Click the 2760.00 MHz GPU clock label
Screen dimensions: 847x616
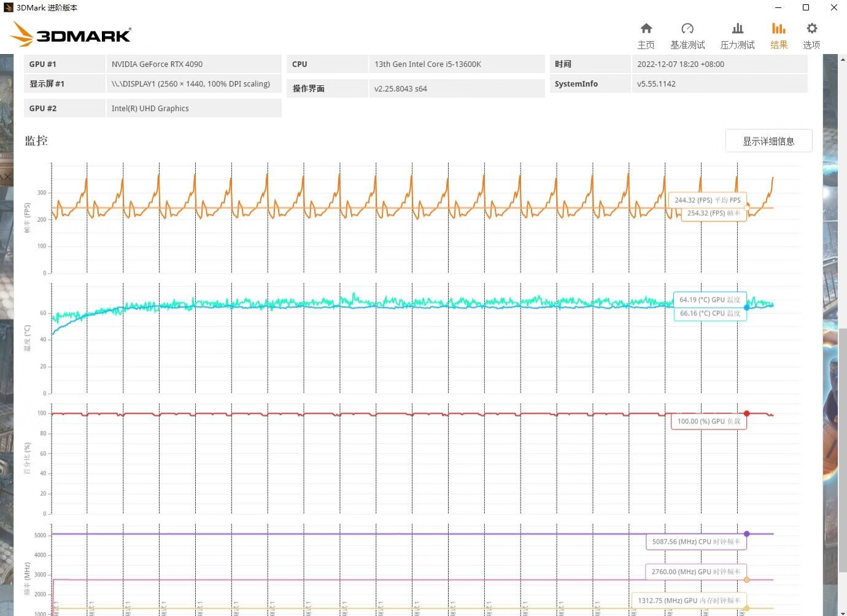(x=695, y=572)
